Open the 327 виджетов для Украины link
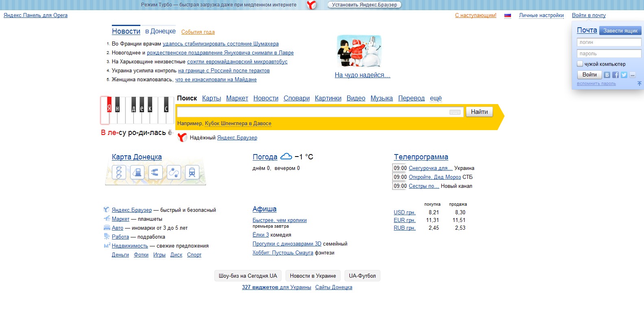 pyautogui.click(x=277, y=287)
